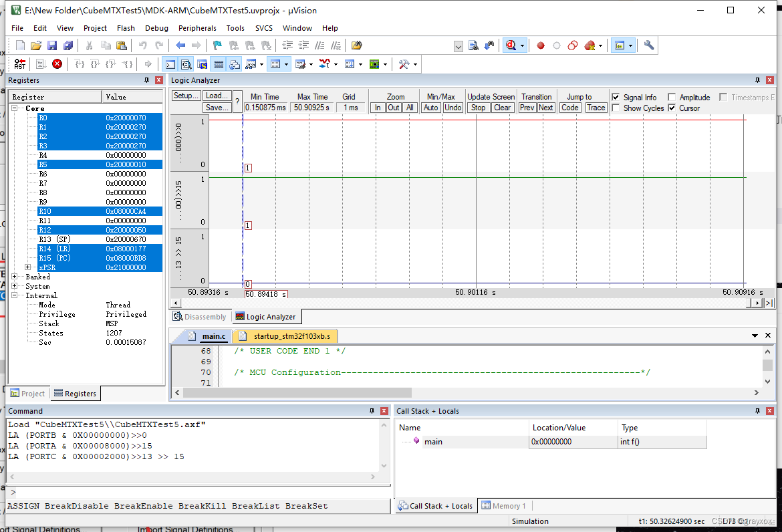The image size is (782, 532).
Task: Open the Serial Windows dropdown arrow
Action: [x=311, y=64]
